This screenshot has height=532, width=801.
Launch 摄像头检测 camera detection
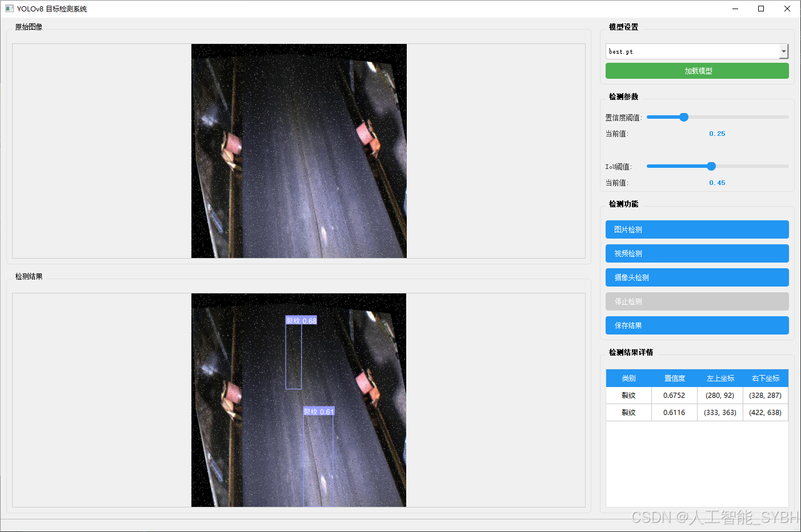[x=697, y=277]
